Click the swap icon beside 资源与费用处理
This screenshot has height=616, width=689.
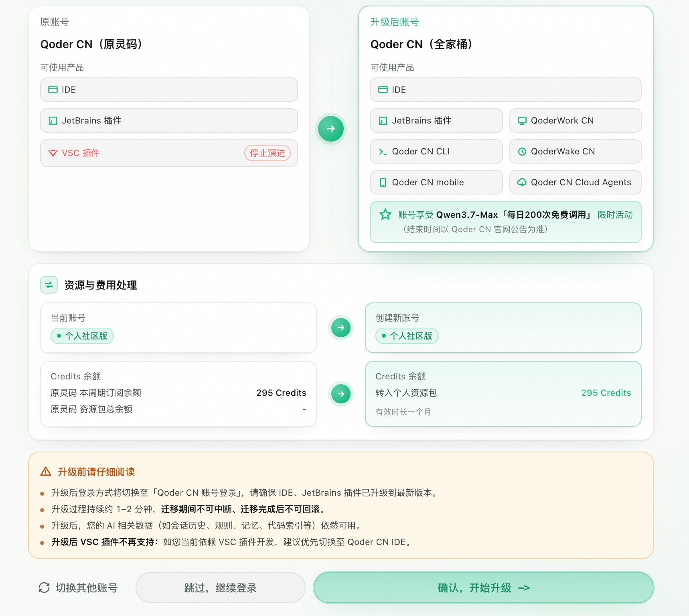(x=49, y=285)
